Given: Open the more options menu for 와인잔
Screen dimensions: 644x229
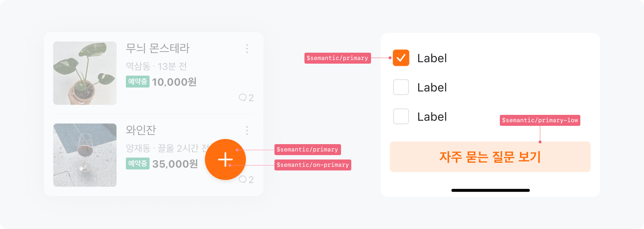Looking at the screenshot, I should coord(247,131).
